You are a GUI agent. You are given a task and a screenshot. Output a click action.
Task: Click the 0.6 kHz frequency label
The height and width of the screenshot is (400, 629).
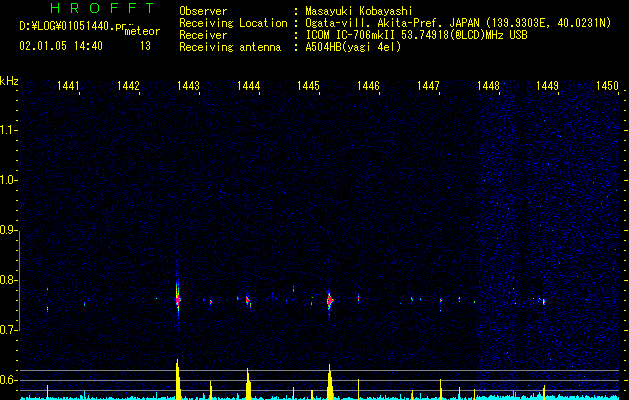coord(8,380)
